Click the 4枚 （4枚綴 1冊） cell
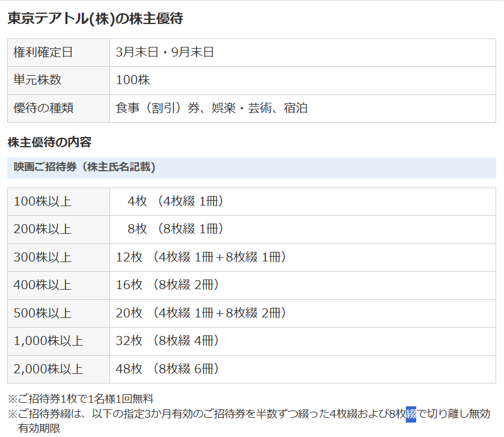The height and width of the screenshot is (437, 504). pyautogui.click(x=176, y=201)
